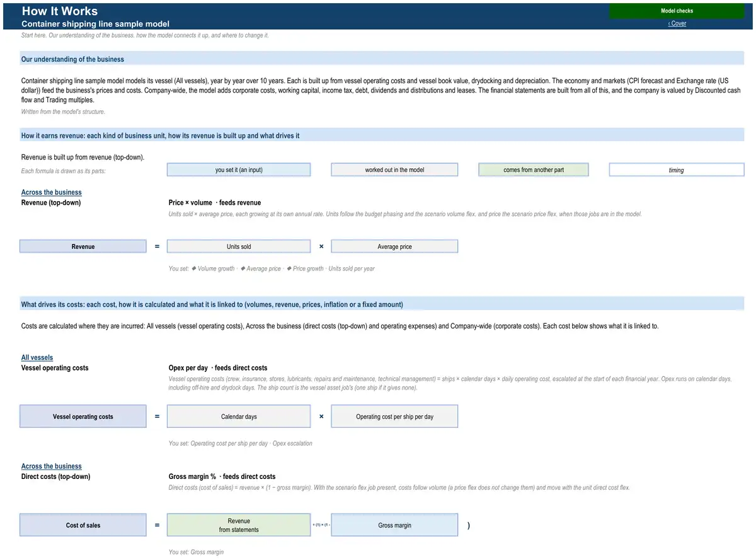Click the Calendar days formula box
Screen dimensions: 756x559
coord(239,417)
